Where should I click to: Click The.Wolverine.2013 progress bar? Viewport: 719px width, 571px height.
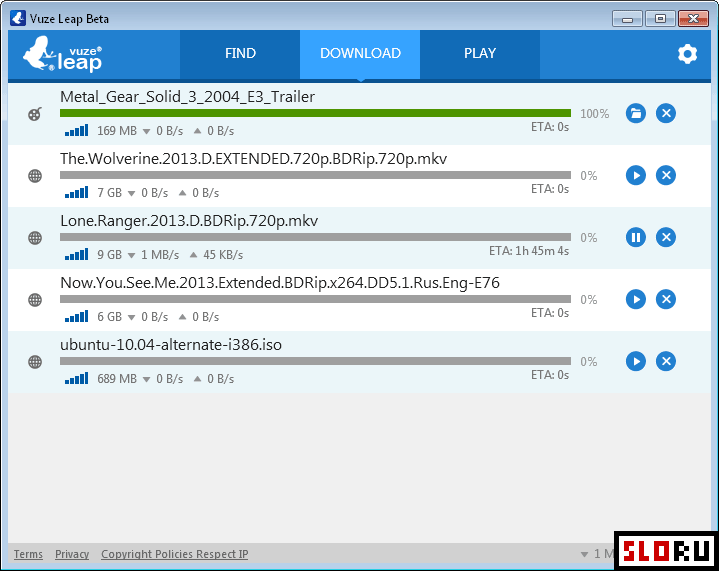pyautogui.click(x=315, y=175)
